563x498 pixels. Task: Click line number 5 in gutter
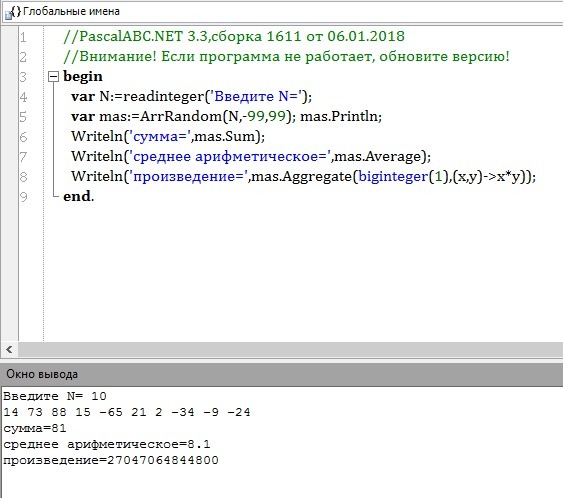pyautogui.click(x=23, y=117)
